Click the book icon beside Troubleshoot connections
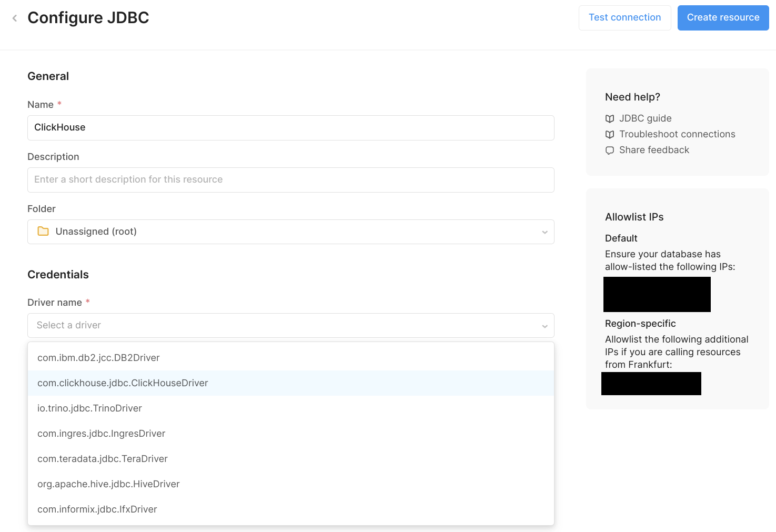Screen dimensions: 776x532 tap(610, 135)
